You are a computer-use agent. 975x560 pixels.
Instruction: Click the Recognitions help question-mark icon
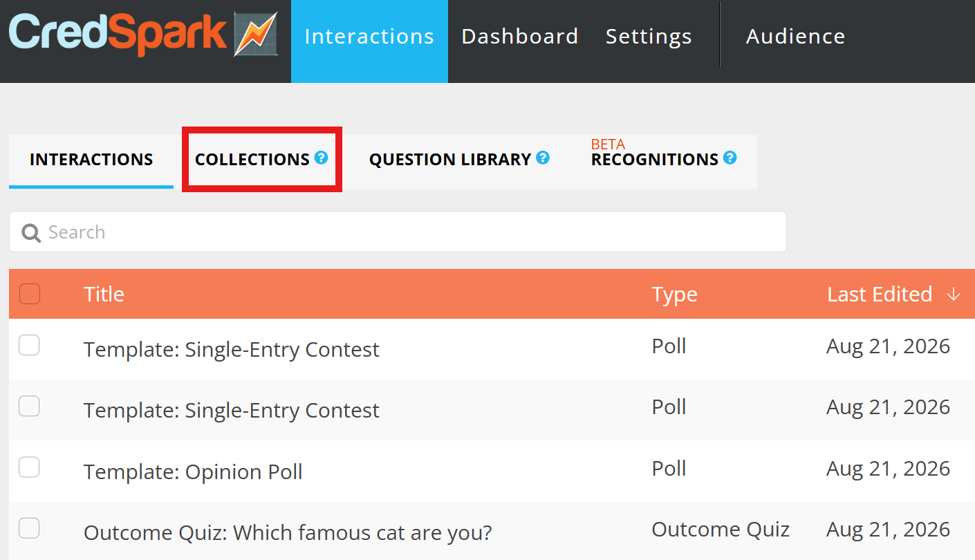click(730, 158)
